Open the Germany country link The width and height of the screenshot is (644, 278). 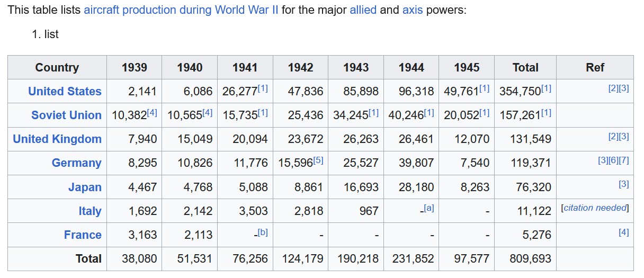76,163
